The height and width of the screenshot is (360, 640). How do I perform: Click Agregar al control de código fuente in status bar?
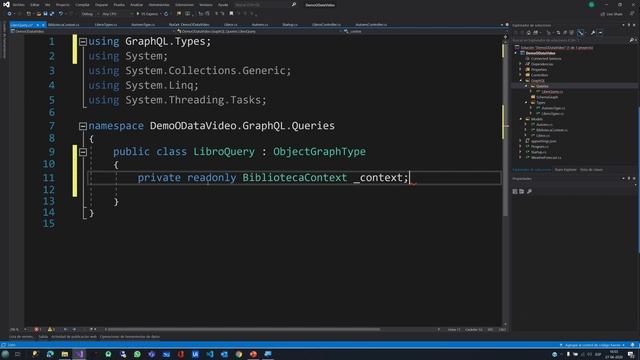click(593, 345)
